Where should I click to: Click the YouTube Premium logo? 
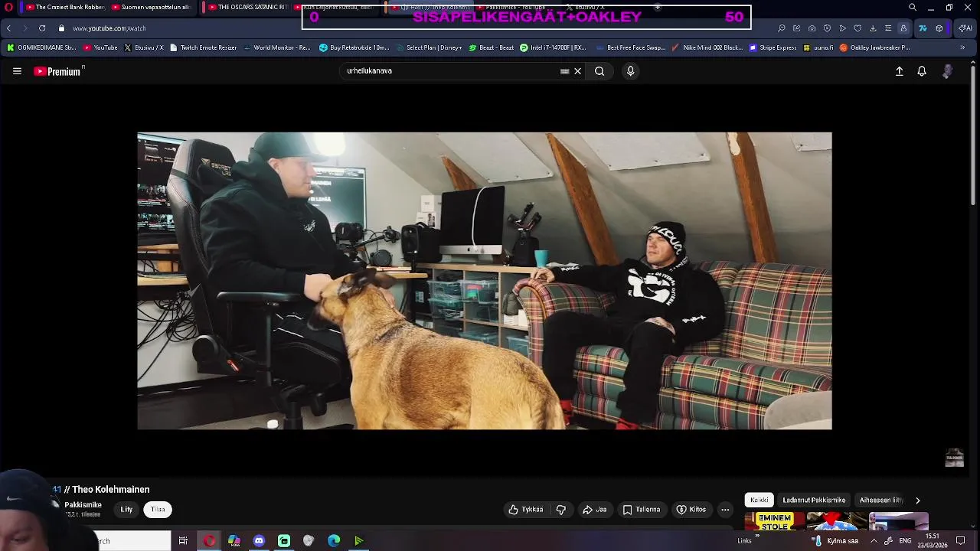point(58,71)
